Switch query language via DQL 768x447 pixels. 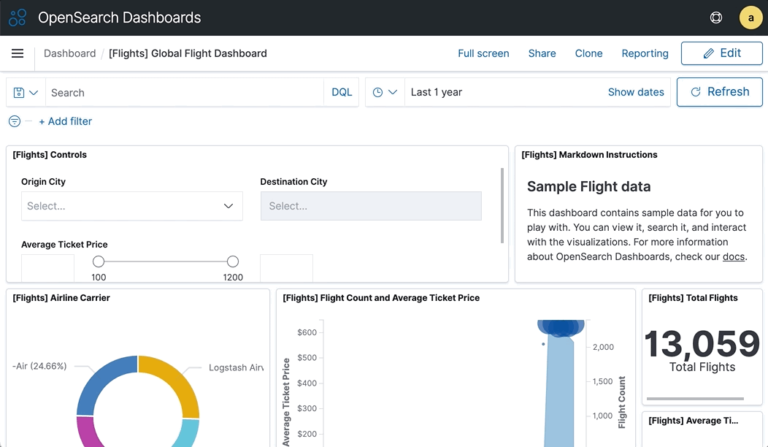tap(341, 93)
